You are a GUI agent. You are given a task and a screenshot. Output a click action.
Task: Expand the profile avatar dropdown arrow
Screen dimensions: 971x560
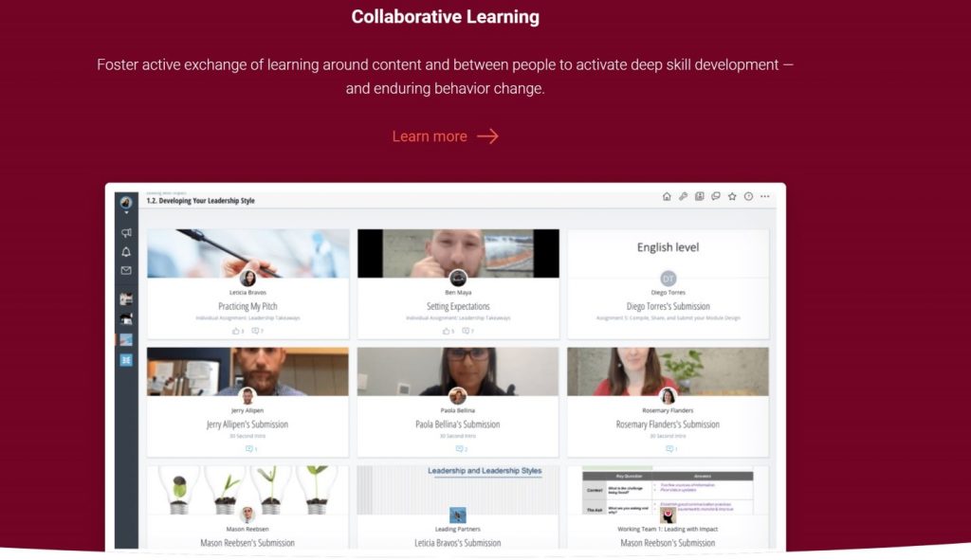click(x=126, y=212)
